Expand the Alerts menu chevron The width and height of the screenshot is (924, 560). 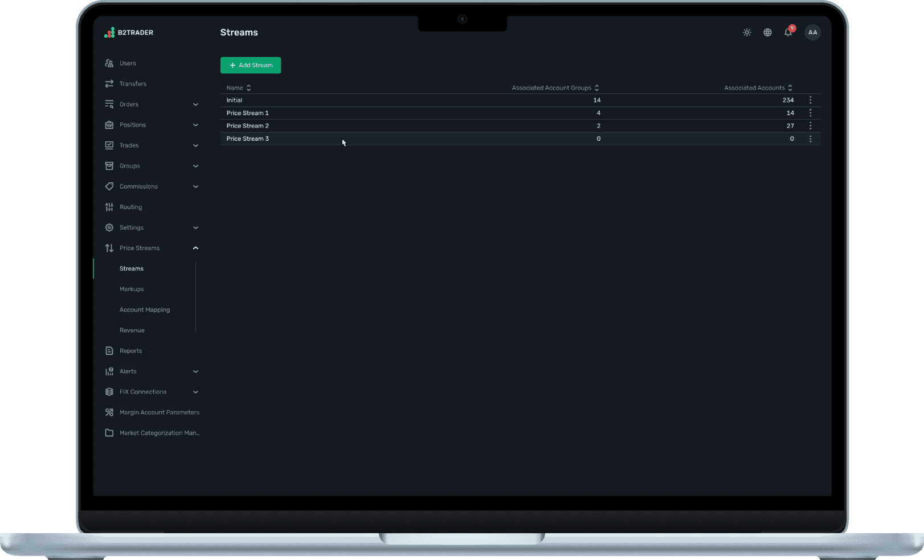tap(195, 371)
